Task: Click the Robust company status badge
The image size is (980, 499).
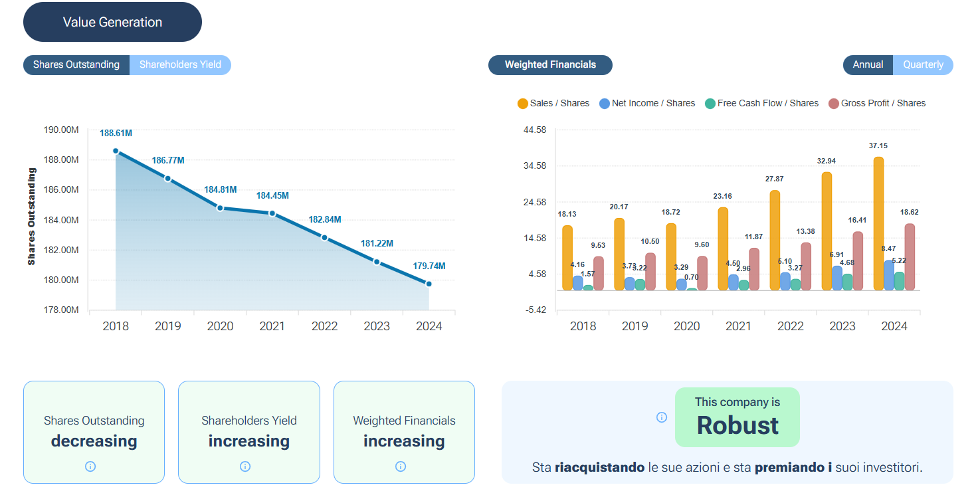Action: [x=737, y=417]
